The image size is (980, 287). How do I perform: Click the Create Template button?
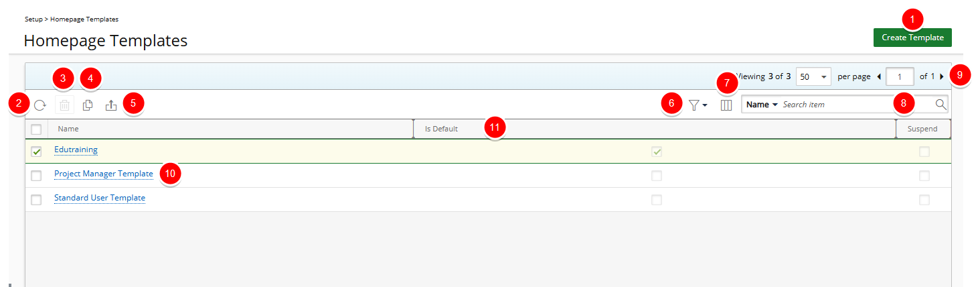912,38
